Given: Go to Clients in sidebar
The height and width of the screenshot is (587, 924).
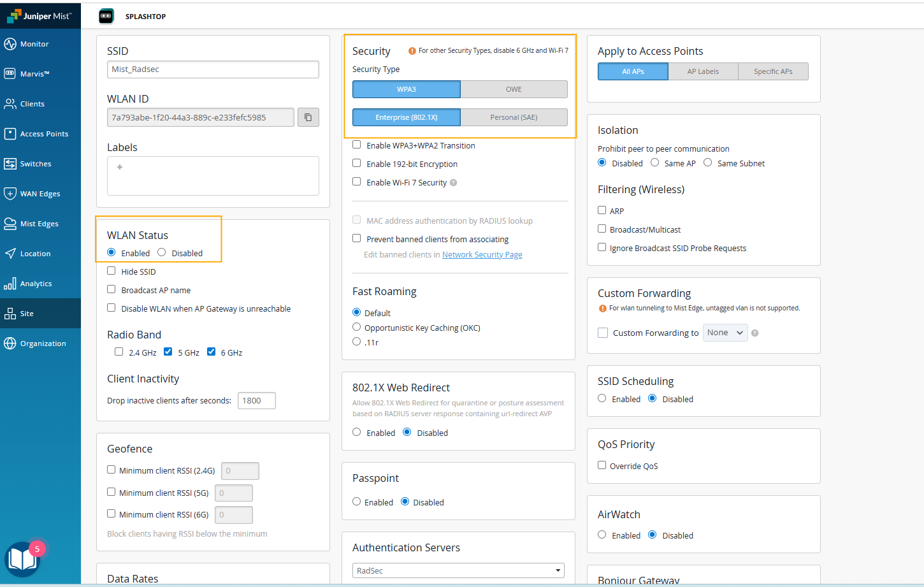Looking at the screenshot, I should click(x=40, y=104).
